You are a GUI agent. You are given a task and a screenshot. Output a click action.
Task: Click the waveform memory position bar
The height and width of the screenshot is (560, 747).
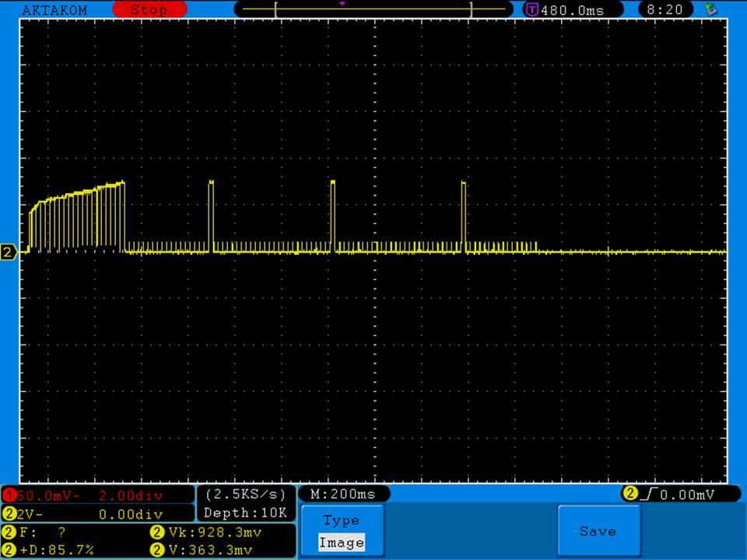(373, 10)
